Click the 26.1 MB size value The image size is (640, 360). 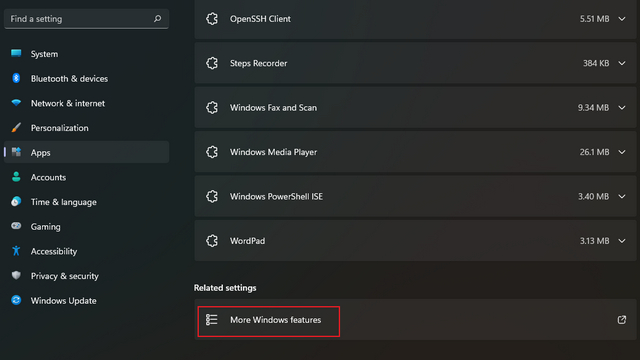coord(594,152)
